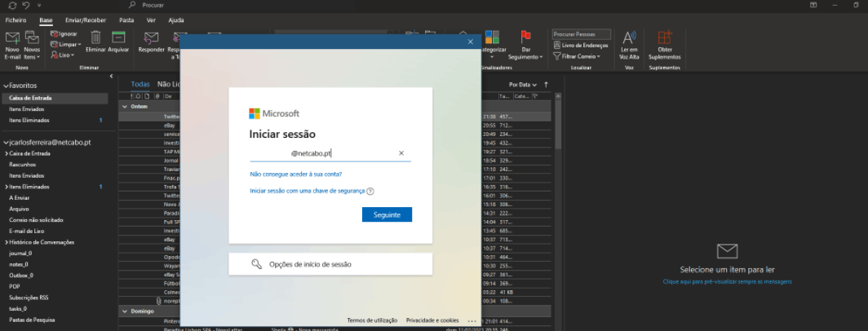Open the quick access toolbar customize arrow

pos(39,5)
